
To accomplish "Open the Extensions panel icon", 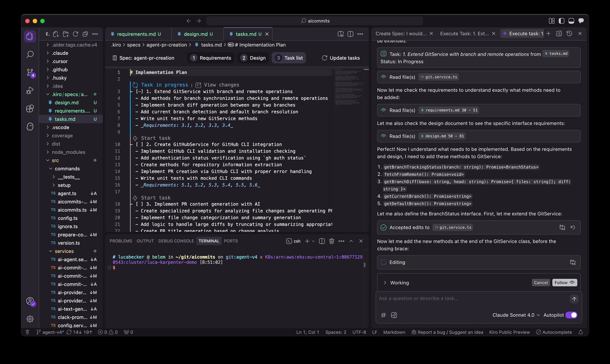I will [30, 108].
